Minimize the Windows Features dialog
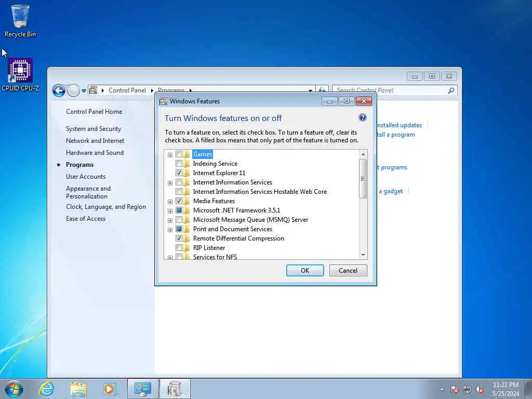Image resolution: width=532 pixels, height=399 pixels. click(x=329, y=101)
